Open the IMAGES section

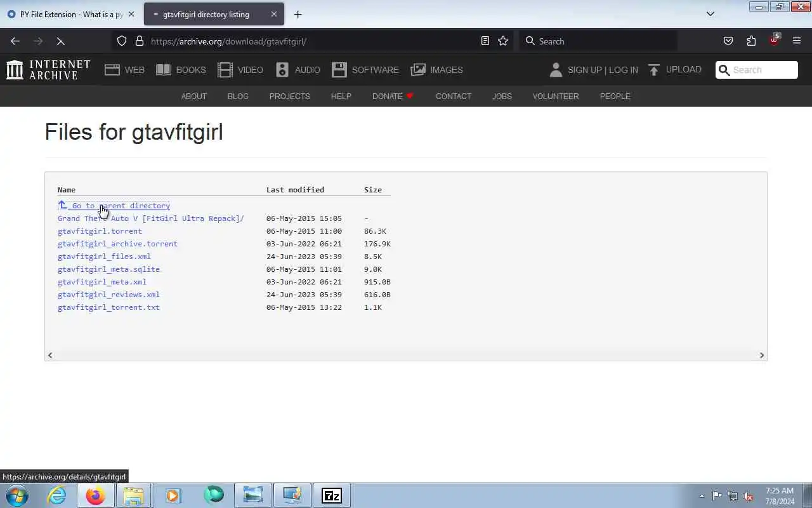pyautogui.click(x=437, y=70)
